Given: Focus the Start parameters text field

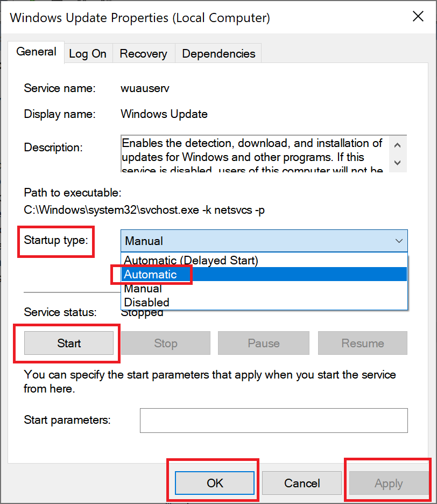Looking at the screenshot, I should [273, 421].
